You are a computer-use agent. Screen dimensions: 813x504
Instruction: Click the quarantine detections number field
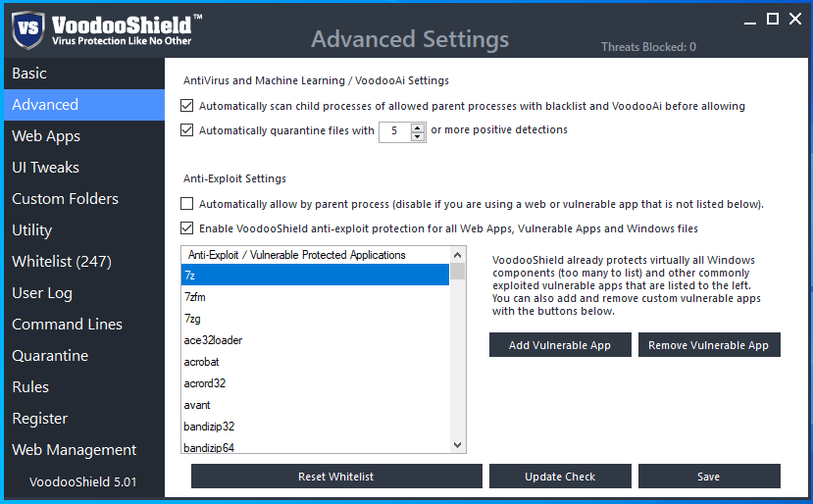(394, 130)
